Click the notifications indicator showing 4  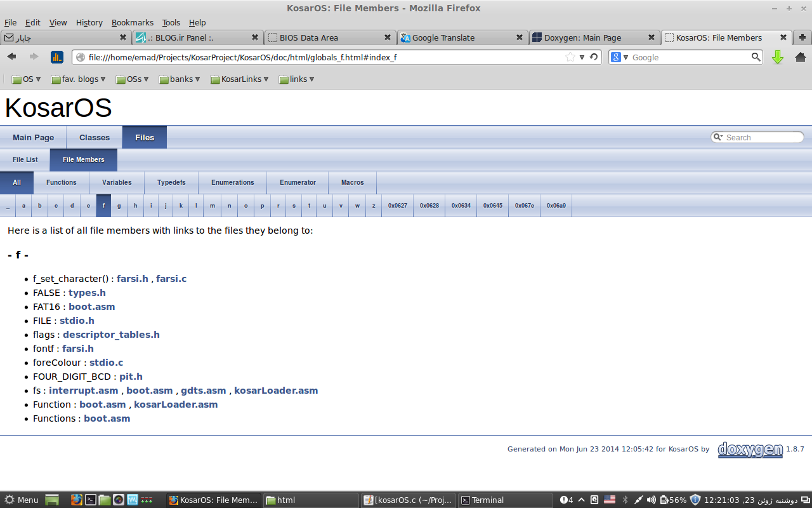click(566, 500)
